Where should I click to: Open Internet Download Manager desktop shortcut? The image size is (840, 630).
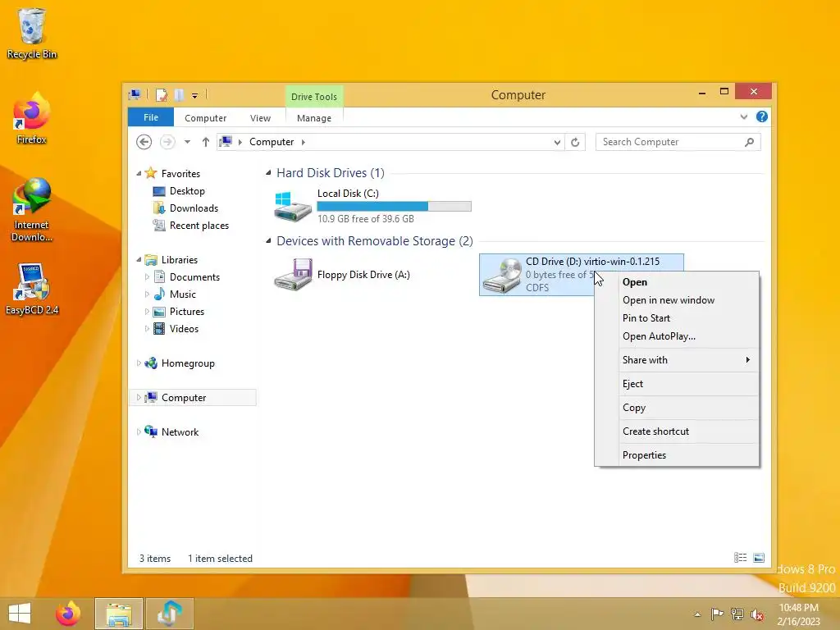tap(32, 209)
